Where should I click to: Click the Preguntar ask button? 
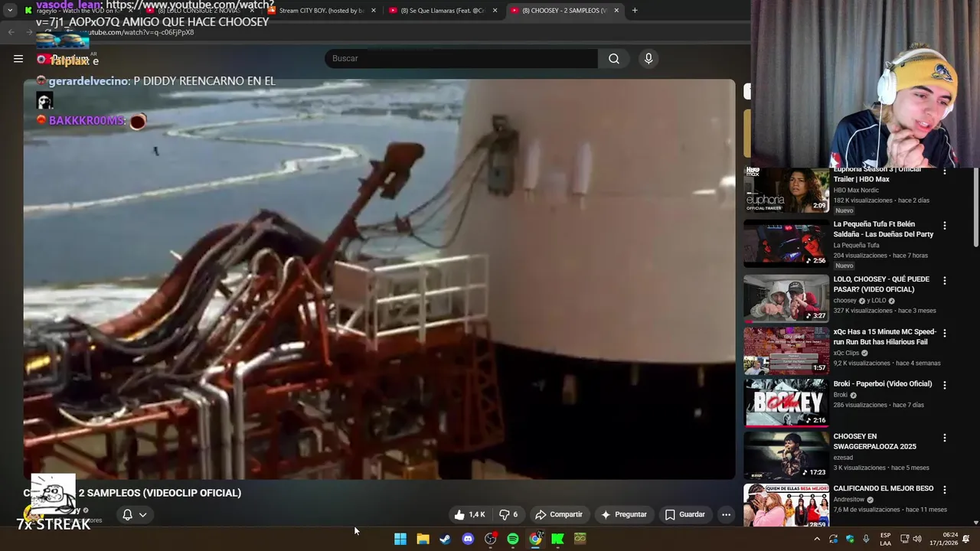coord(624,514)
